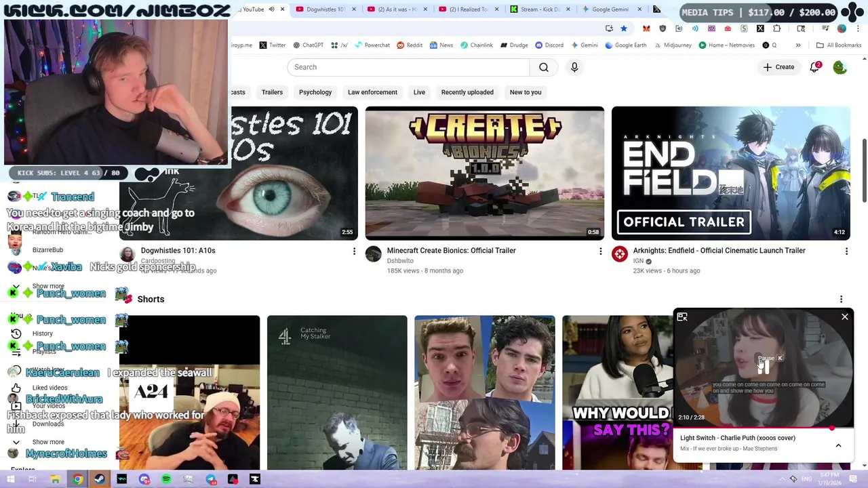Open the Gemini bookmark
Image resolution: width=868 pixels, height=488 pixels.
click(x=584, y=45)
